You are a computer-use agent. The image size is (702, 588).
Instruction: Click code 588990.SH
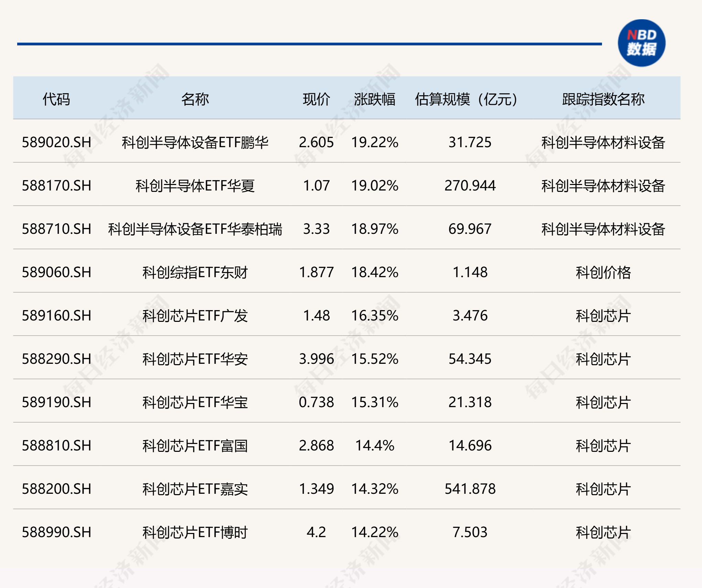point(57,532)
